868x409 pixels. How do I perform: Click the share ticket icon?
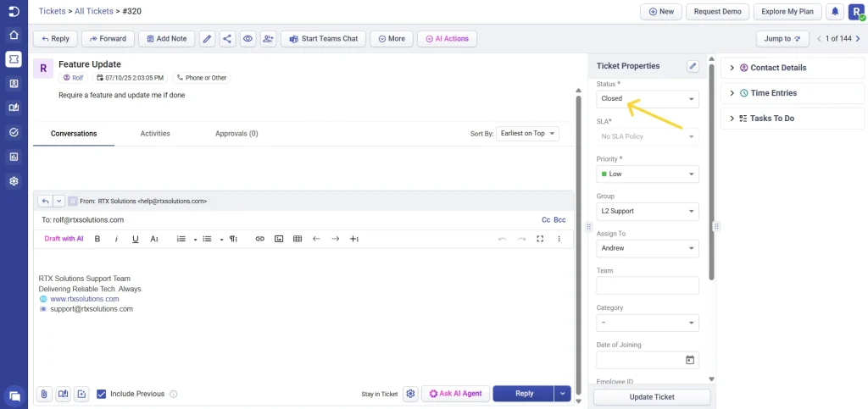click(226, 39)
